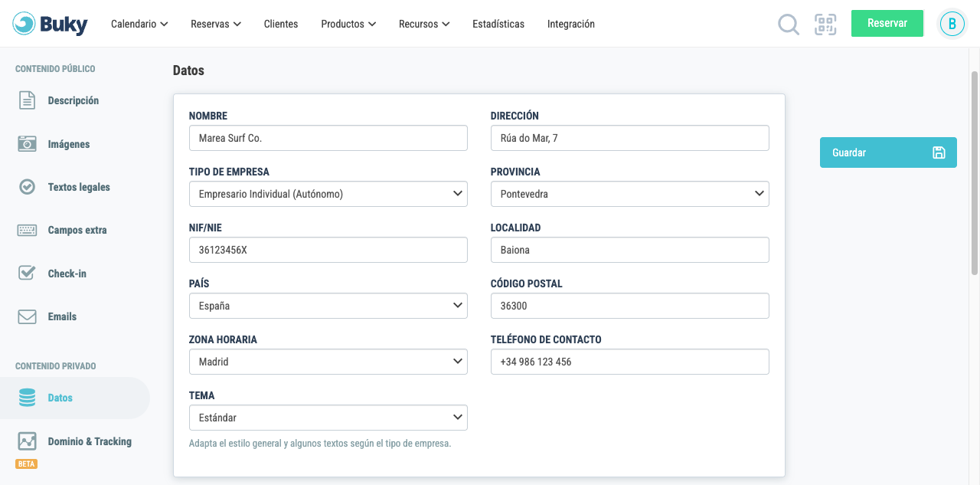Open the Tipo de empresa dropdown

click(328, 194)
